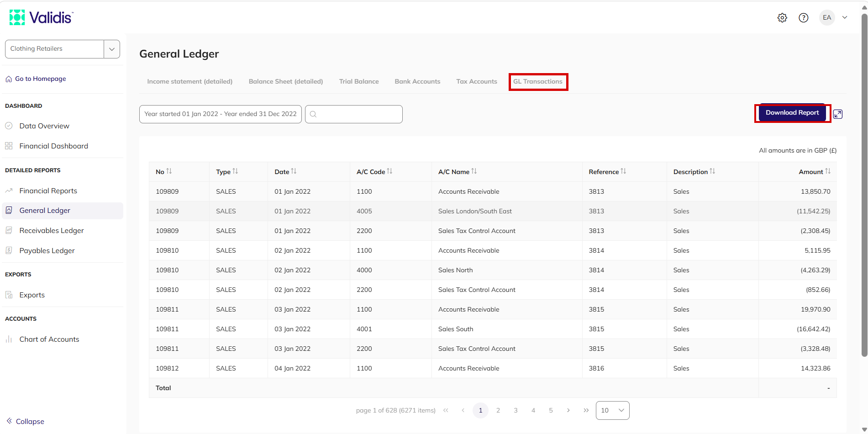Open the settings gear icon
Viewport: 868px width, 434px height.
tap(782, 18)
